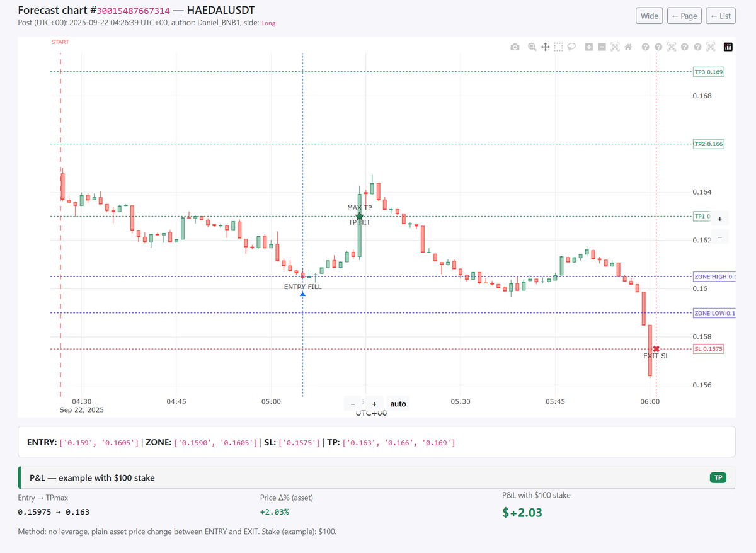
Task: Download plot as PNG camera icon
Action: tap(515, 47)
